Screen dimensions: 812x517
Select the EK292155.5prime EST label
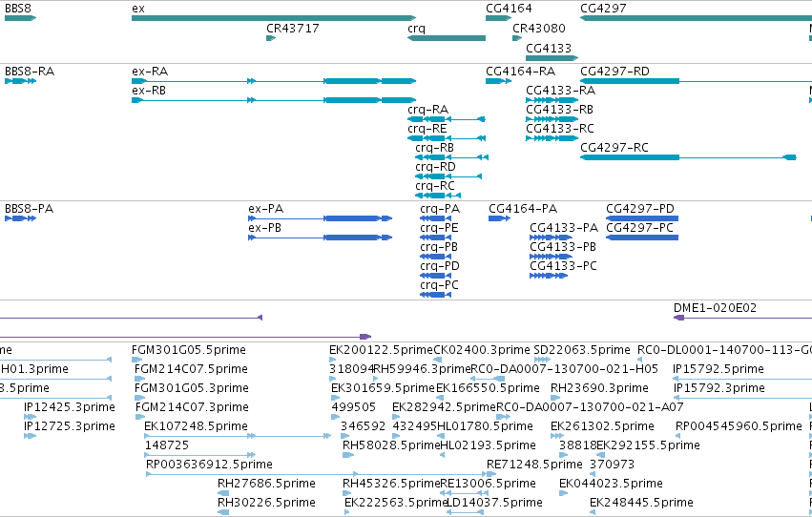648,445
